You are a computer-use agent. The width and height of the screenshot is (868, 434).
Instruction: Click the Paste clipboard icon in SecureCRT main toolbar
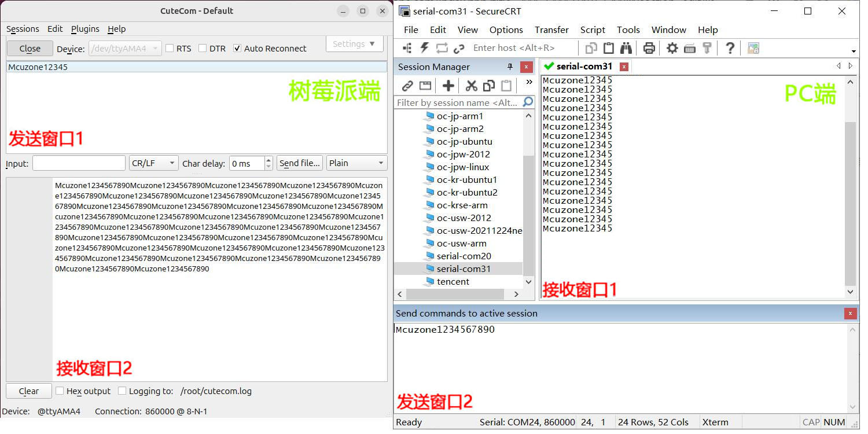click(609, 48)
